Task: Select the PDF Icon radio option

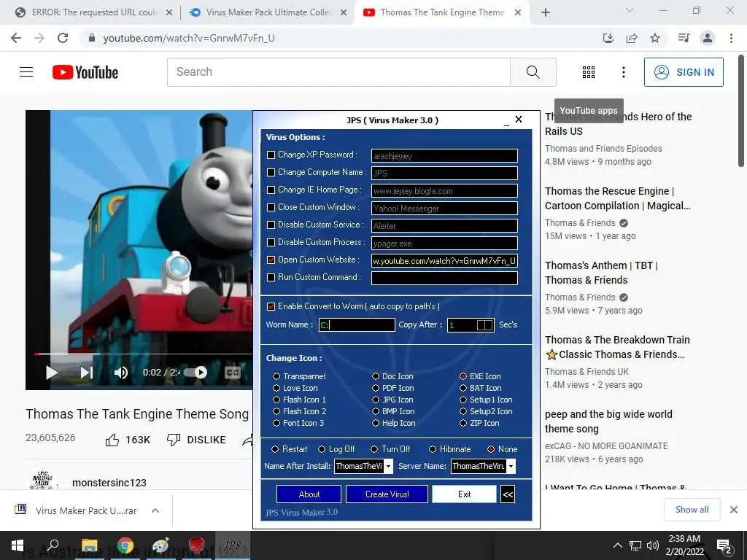Action: (376, 388)
